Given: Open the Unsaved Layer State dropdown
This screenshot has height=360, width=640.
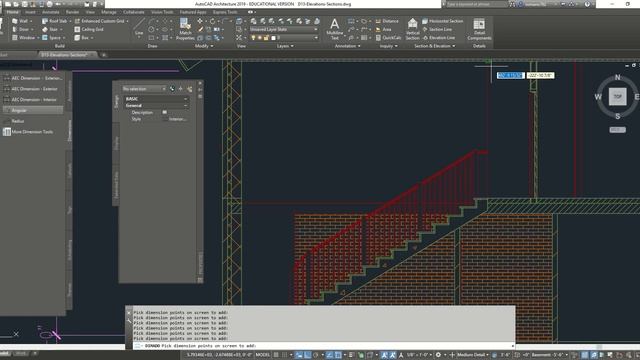Looking at the screenshot, I should click(284, 29).
